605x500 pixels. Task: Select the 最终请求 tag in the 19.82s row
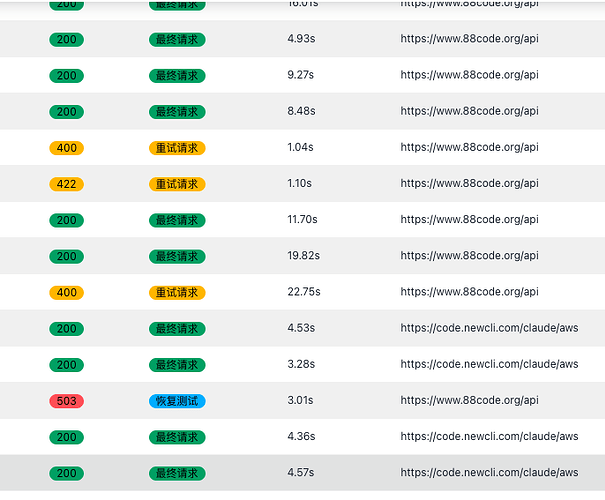(x=177, y=257)
